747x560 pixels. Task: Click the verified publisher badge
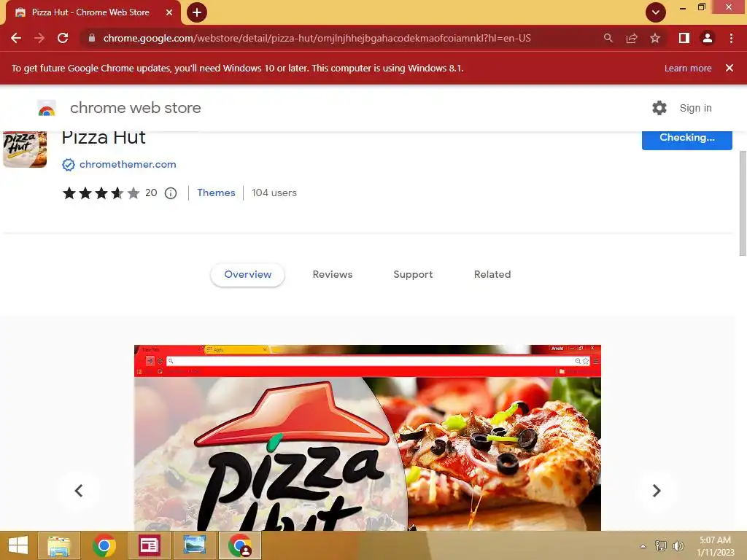tap(69, 165)
